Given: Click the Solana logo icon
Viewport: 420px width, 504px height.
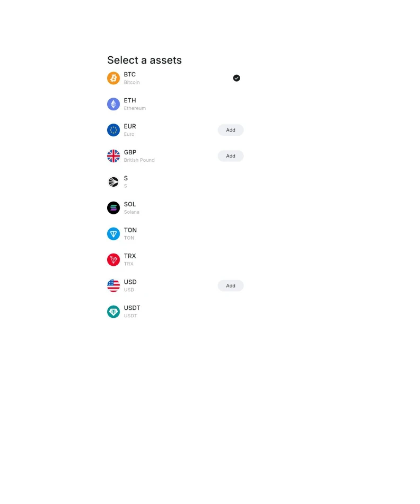Looking at the screenshot, I should coord(113,208).
